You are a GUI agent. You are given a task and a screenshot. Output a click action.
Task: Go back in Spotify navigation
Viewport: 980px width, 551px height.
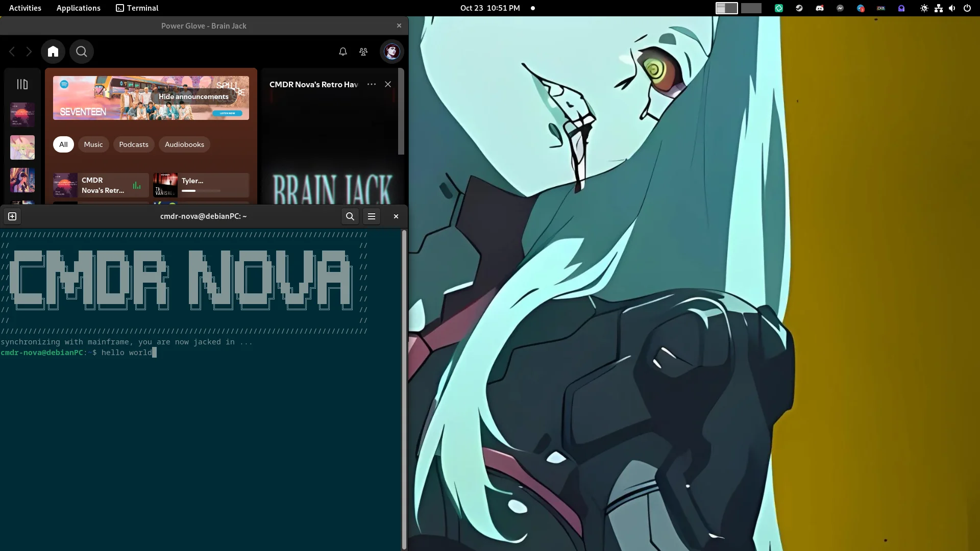click(x=12, y=52)
